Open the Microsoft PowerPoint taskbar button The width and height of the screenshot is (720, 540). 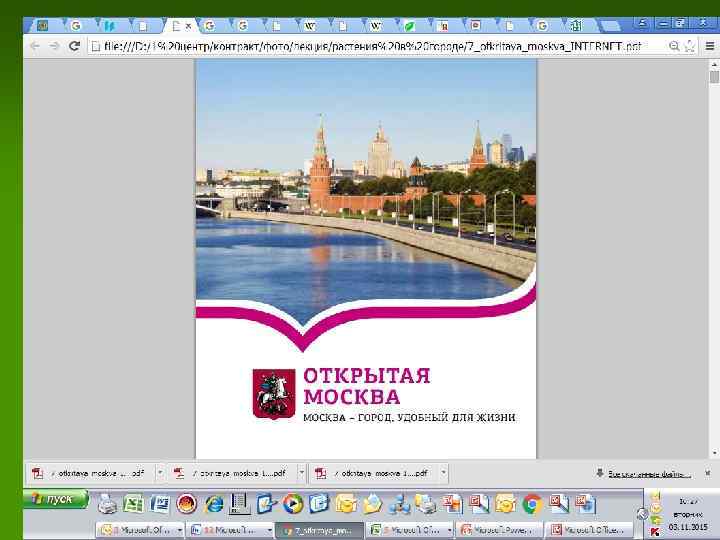[501, 530]
